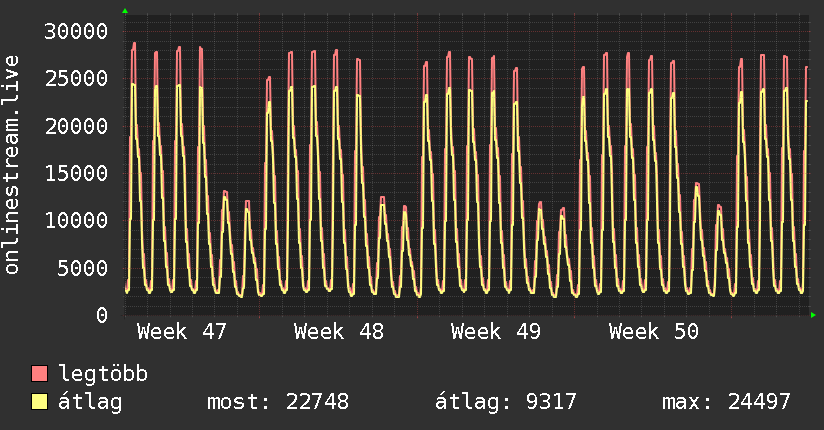Image resolution: width=824 pixels, height=430 pixels.
Task: Click the 30000 y-axis label
Action: (x=76, y=31)
